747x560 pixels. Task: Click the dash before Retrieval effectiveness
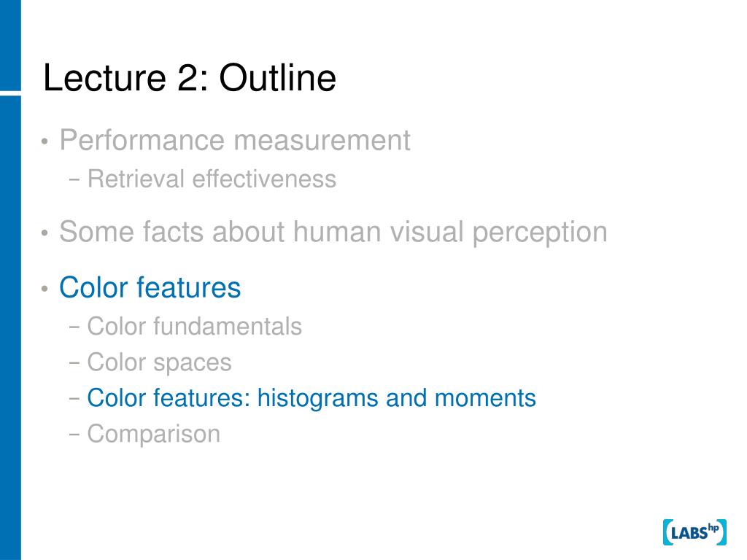coord(74,179)
